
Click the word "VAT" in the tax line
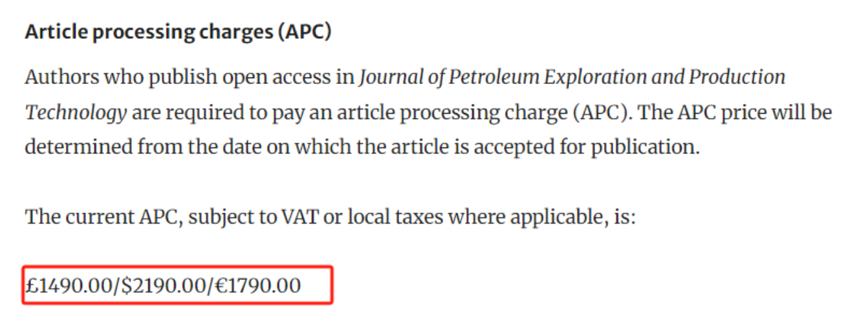pyautogui.click(x=299, y=216)
